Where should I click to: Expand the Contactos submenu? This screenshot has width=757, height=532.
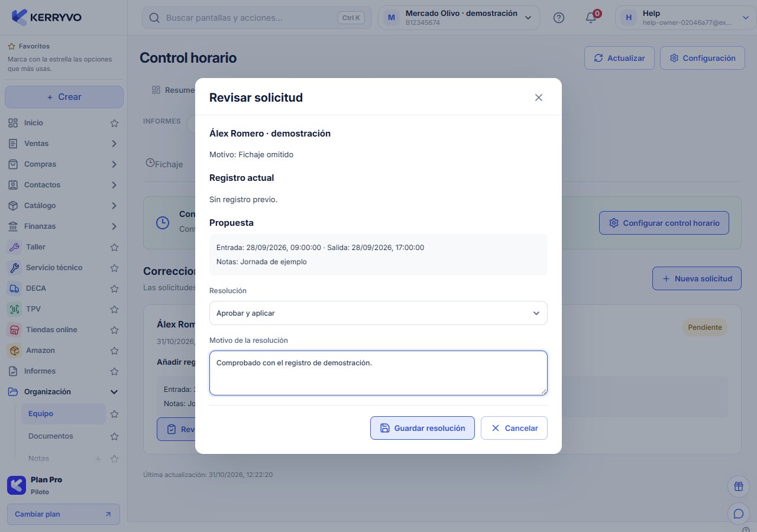(114, 185)
